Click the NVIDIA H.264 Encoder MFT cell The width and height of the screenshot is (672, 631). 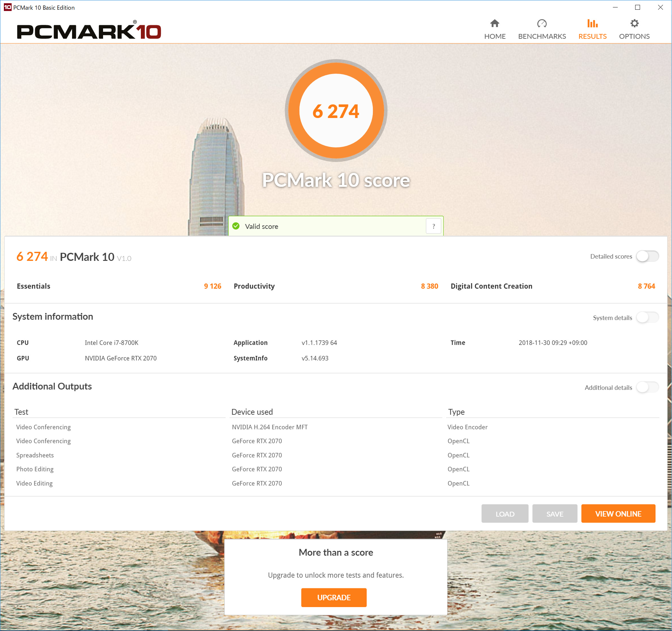coord(270,427)
